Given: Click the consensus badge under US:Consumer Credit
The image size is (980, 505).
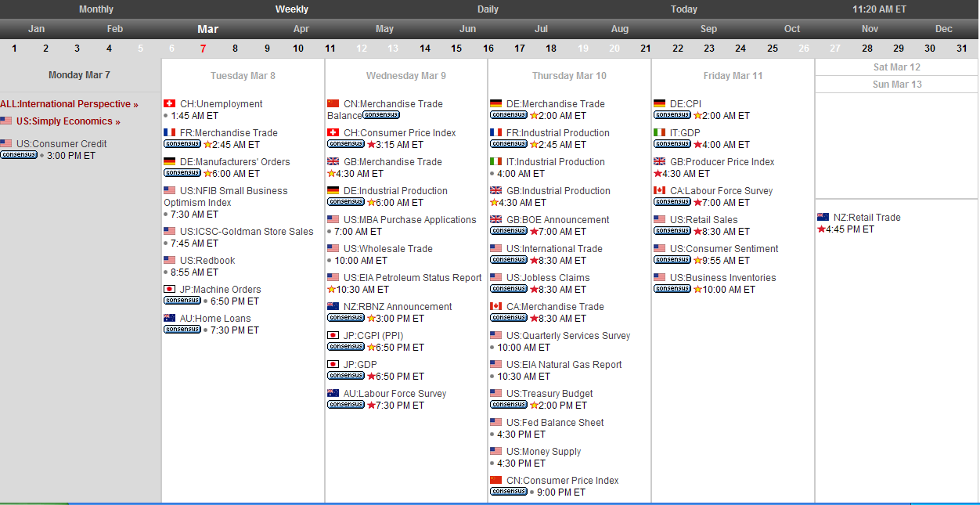Looking at the screenshot, I should (19, 155).
